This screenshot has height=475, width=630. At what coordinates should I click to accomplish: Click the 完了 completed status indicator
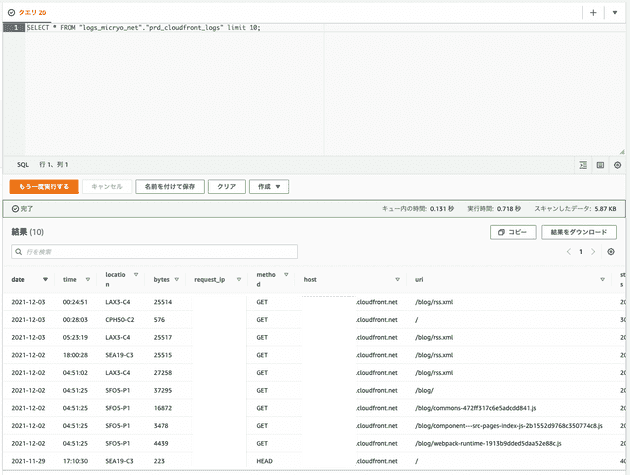coord(22,209)
